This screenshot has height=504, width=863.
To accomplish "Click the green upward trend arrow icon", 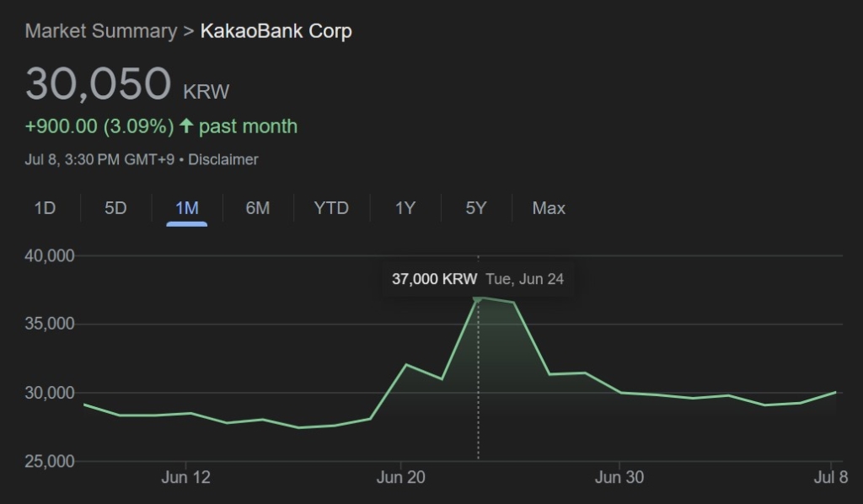I will coord(185,126).
